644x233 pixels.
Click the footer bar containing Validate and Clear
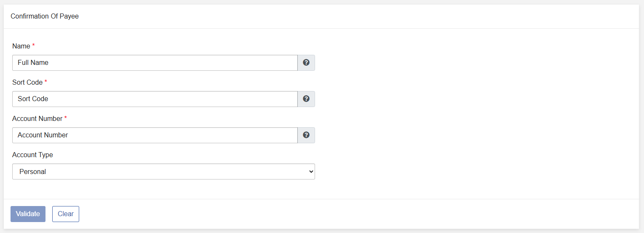(x=321, y=214)
